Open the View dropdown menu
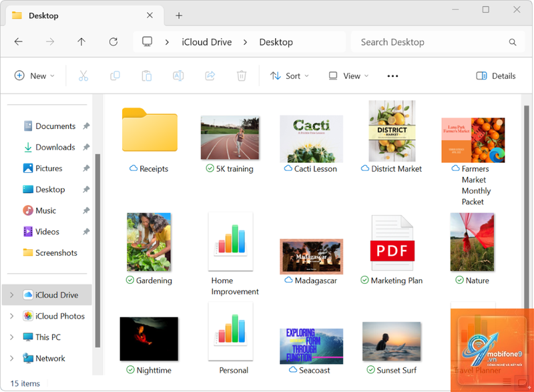 (348, 76)
